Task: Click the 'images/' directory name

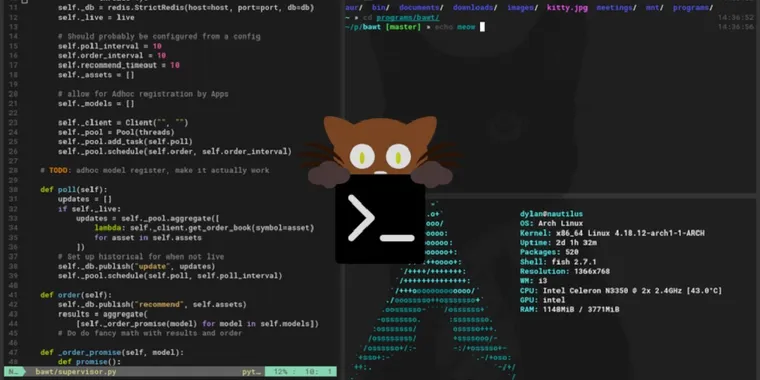Action: (522, 8)
